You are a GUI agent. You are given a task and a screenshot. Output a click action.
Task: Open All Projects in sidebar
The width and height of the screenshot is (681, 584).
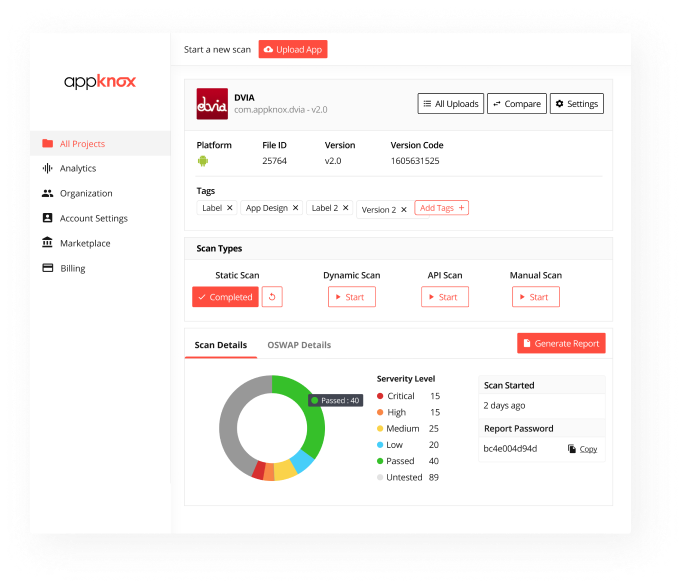pos(100,143)
